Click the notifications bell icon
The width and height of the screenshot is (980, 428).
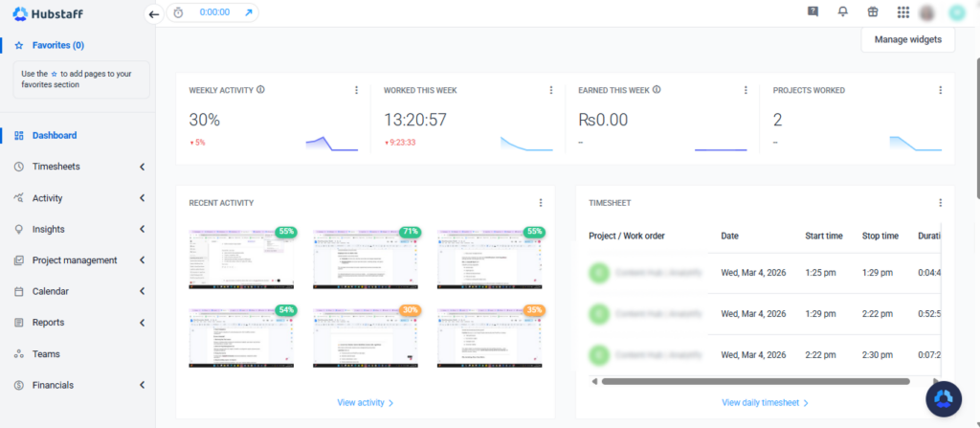pyautogui.click(x=843, y=12)
